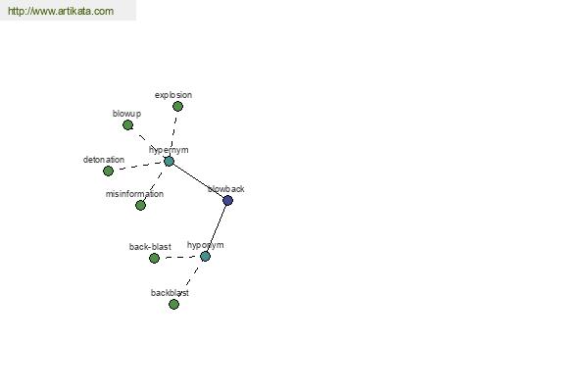
Task: Click the 'blowback' text label
Action: tap(225, 189)
